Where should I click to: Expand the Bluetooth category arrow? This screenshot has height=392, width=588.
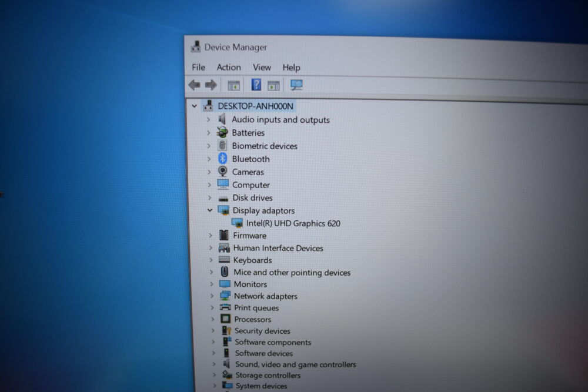point(209,159)
